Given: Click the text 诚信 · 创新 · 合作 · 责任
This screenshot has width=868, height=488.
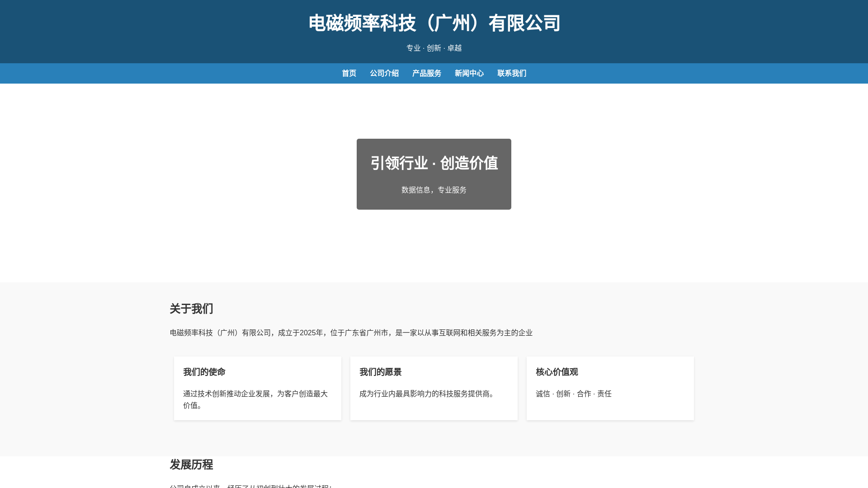Looking at the screenshot, I should click(x=574, y=394).
